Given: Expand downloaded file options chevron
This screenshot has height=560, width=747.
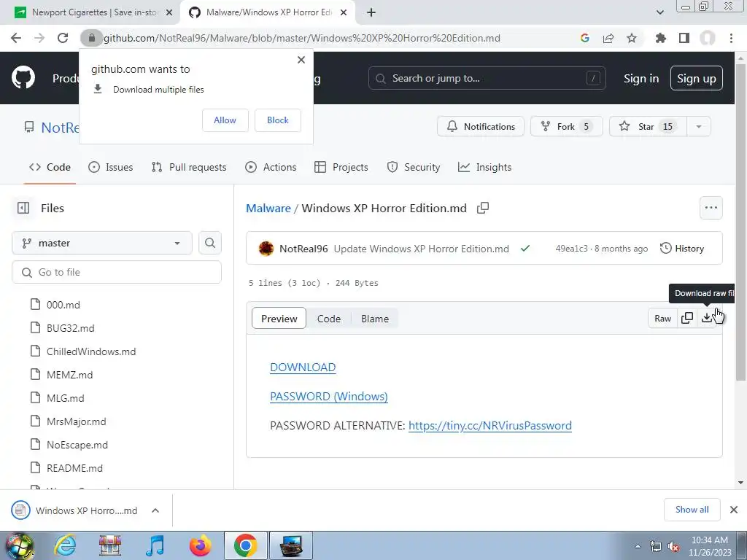Looking at the screenshot, I should pyautogui.click(x=155, y=510).
